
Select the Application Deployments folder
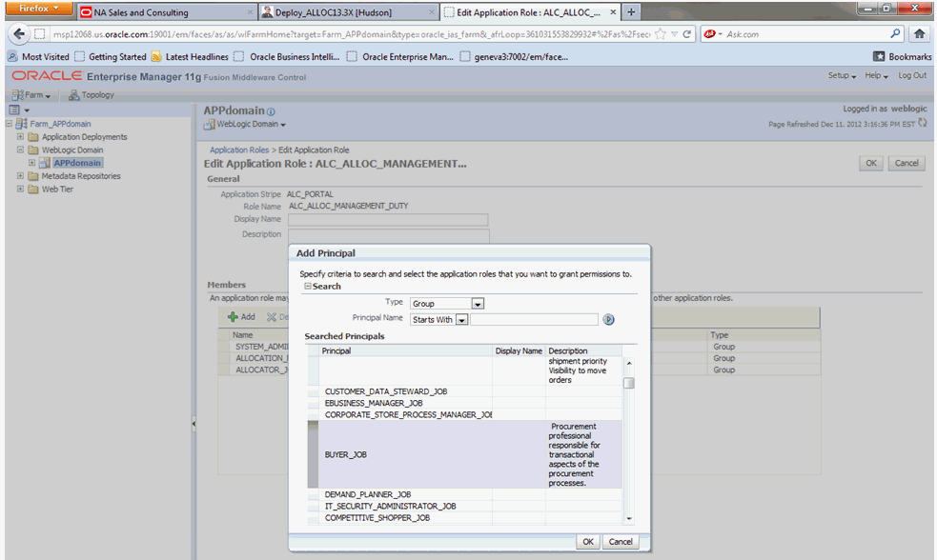coord(84,137)
